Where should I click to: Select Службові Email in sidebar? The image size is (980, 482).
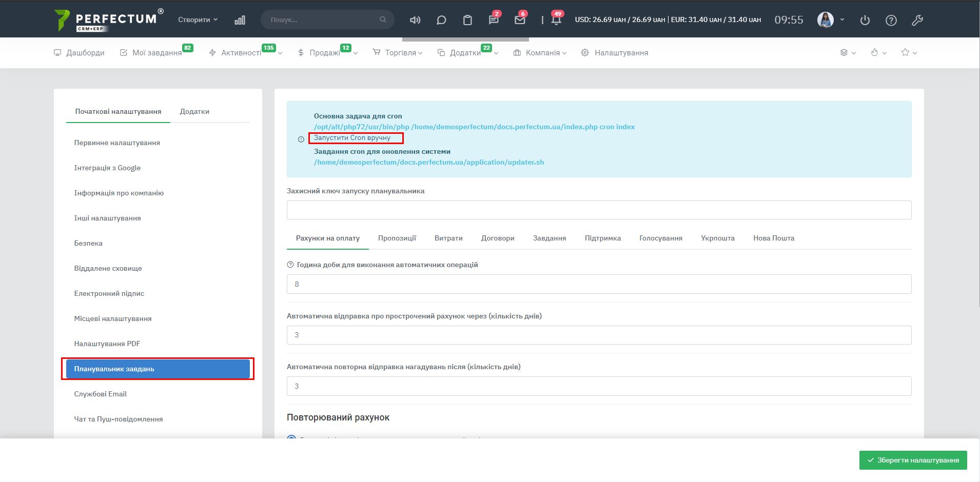[101, 394]
